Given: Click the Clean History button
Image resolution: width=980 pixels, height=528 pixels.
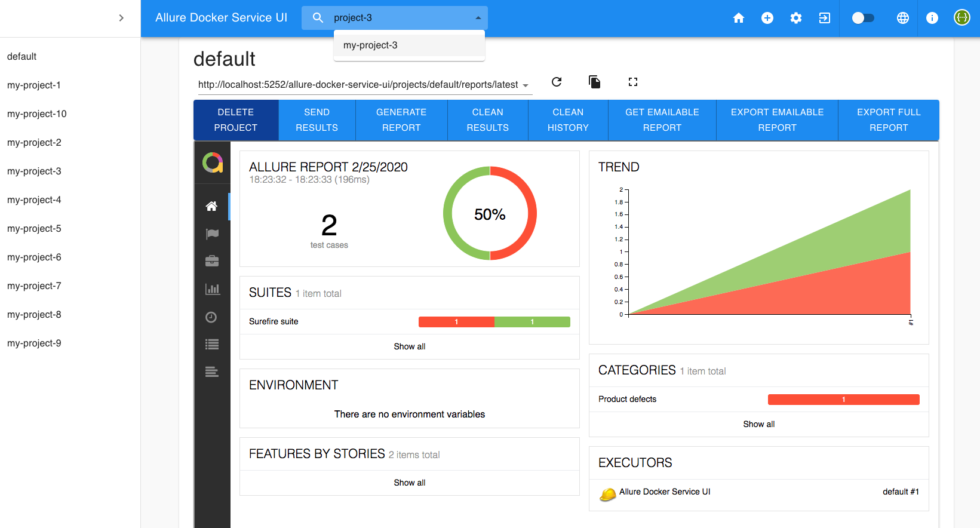Looking at the screenshot, I should point(568,120).
